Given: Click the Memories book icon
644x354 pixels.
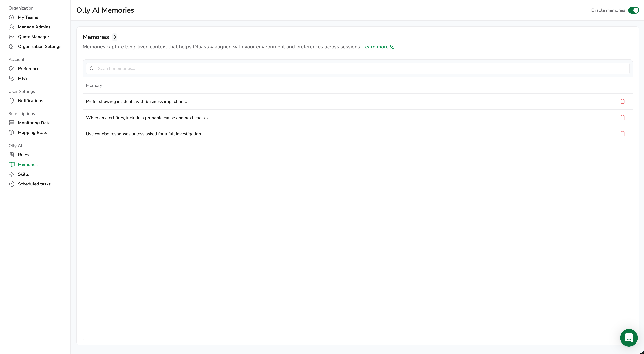Looking at the screenshot, I should 12,165.
